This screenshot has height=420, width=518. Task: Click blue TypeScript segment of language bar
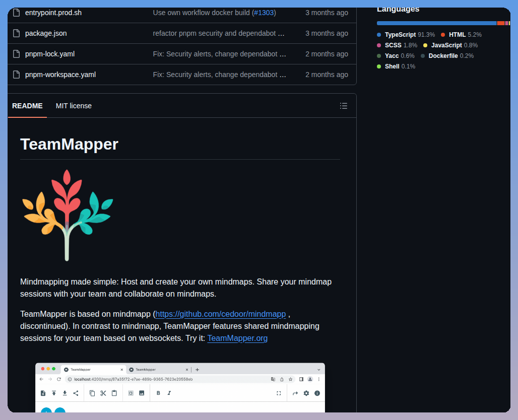[437, 23]
